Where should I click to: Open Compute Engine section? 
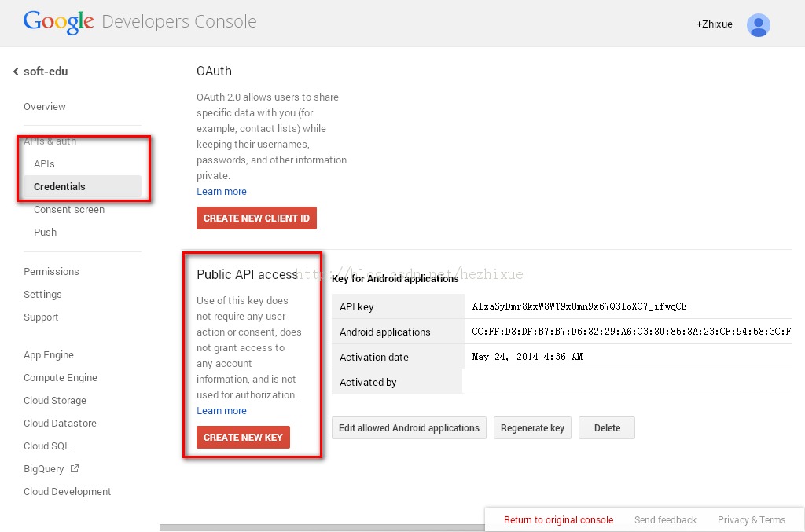coord(61,377)
